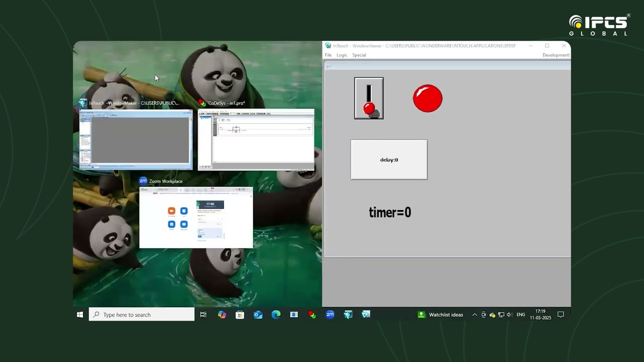The height and width of the screenshot is (362, 644).
Task: Click the ENG language indicator
Action: coord(521,315)
